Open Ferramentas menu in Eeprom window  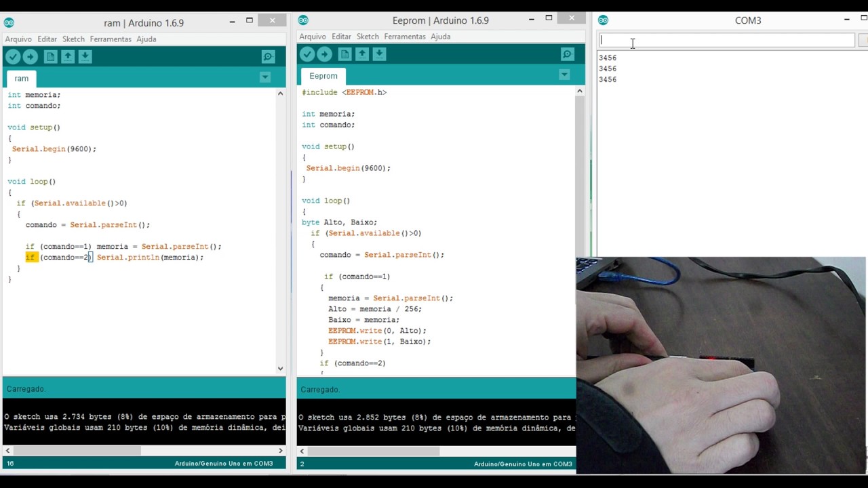coord(405,37)
